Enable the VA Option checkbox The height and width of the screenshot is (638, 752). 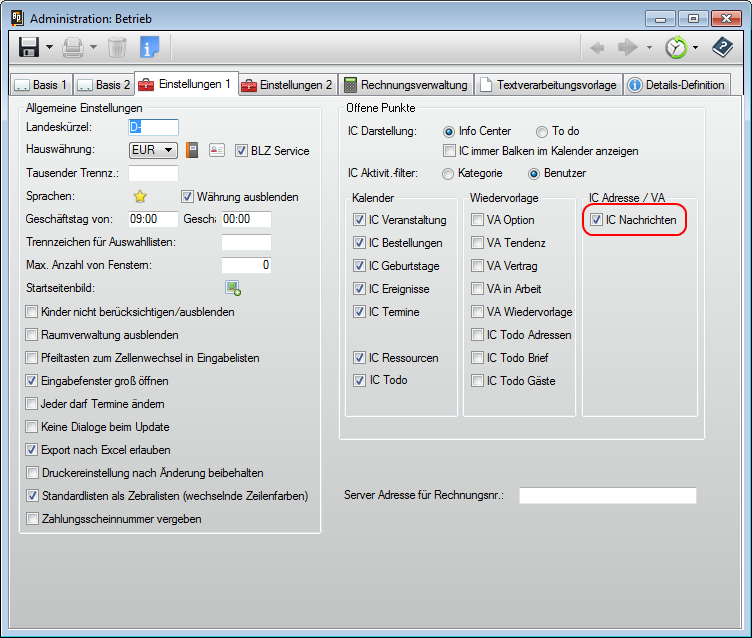point(478,220)
